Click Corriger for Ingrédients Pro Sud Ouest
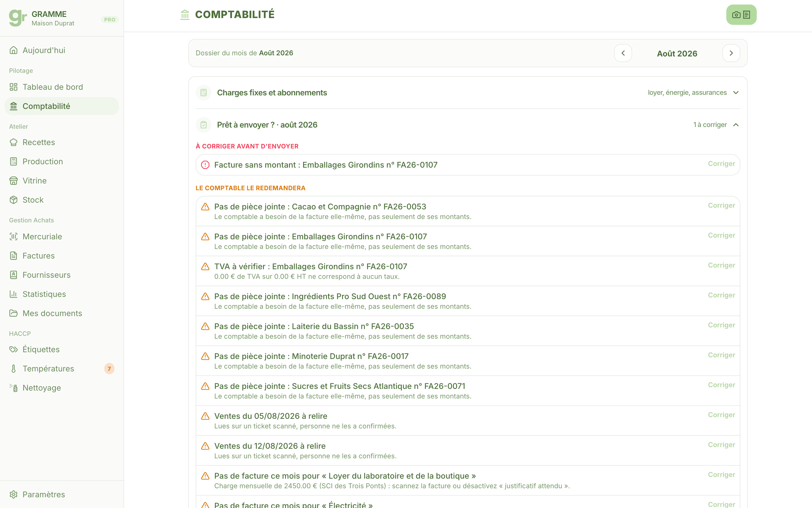The width and height of the screenshot is (812, 508). coord(721,295)
